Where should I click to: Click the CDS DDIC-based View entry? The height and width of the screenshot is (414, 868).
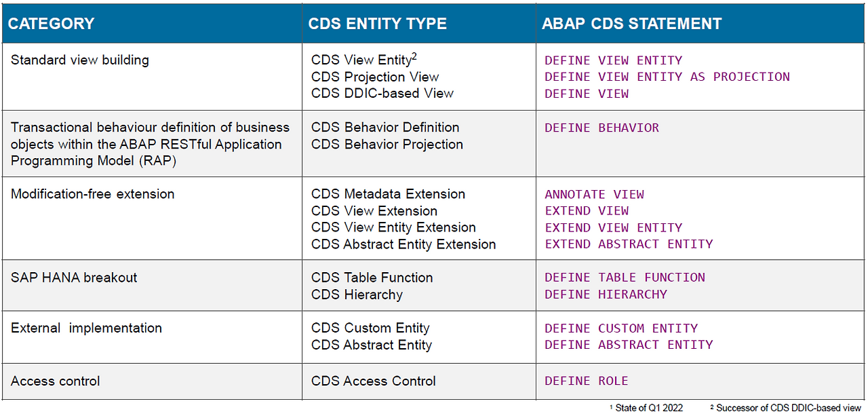382,93
